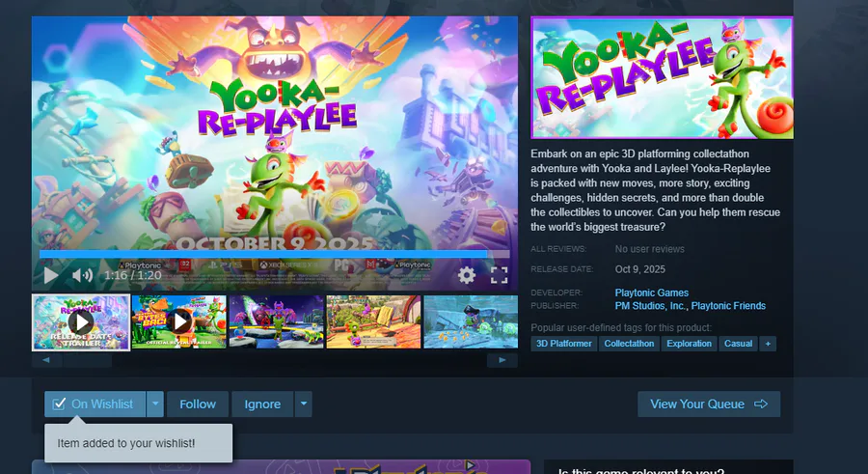The width and height of the screenshot is (868, 474).
Task: Expand the wishlist dropdown arrow
Action: 155,404
